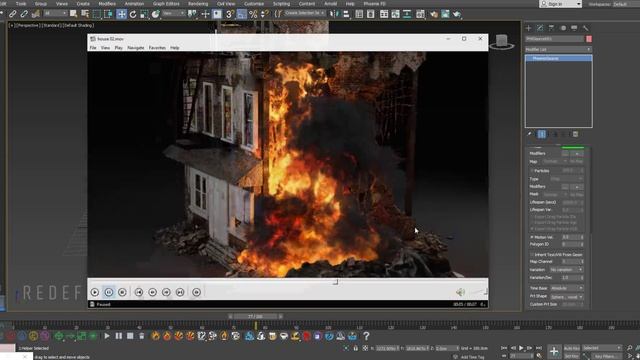Click the first orange fire preset icon
640x360 pixels.
[x=156, y=336]
